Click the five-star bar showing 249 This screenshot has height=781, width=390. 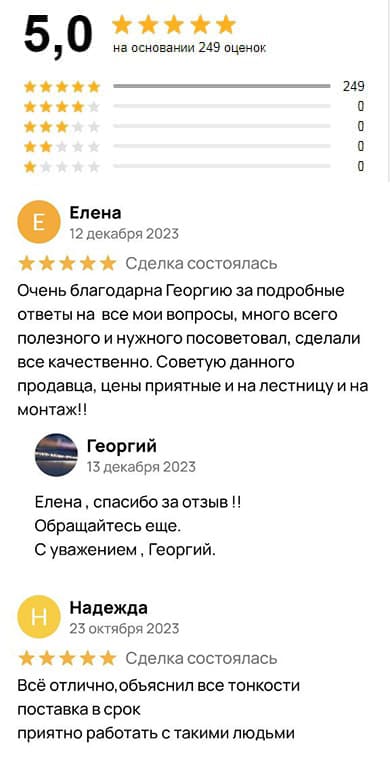click(222, 86)
